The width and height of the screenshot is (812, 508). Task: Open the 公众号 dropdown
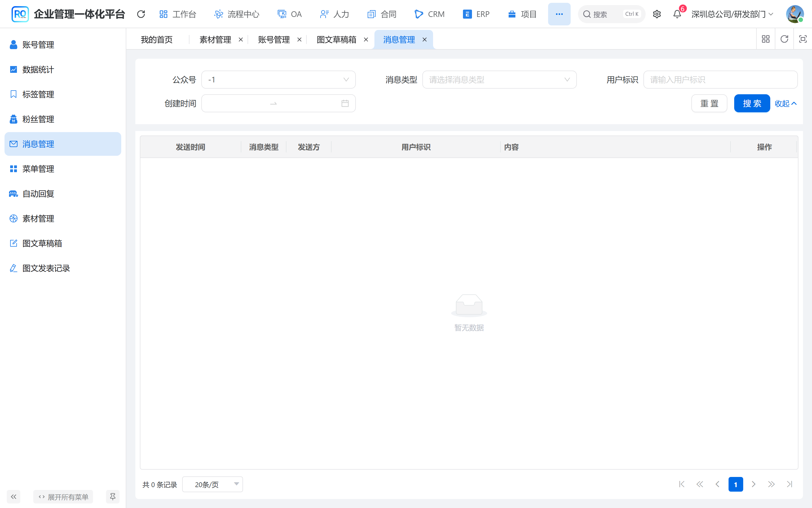pos(279,80)
